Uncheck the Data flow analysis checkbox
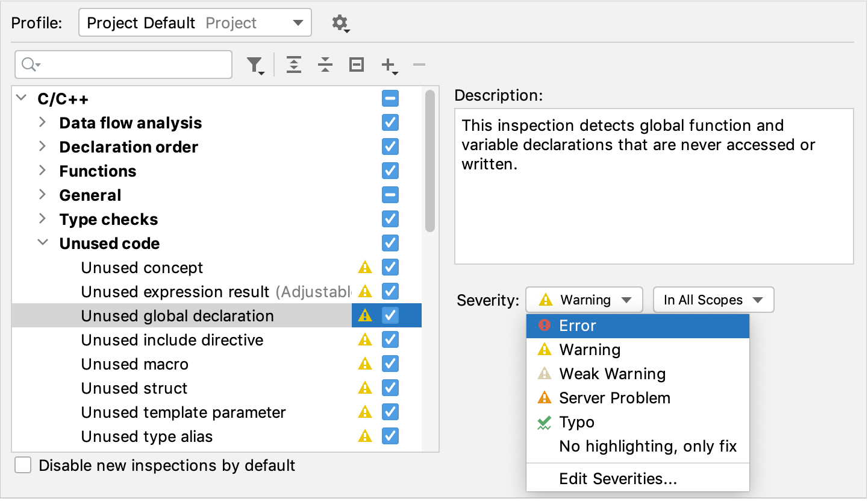The height and width of the screenshot is (501, 868). [390, 122]
